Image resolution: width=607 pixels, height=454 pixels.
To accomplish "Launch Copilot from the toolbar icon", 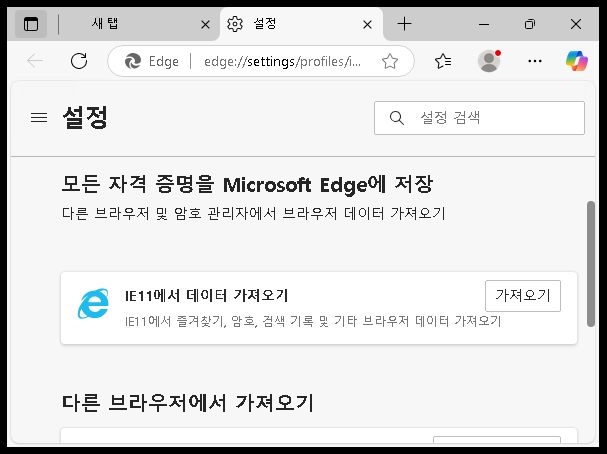I will (x=576, y=61).
